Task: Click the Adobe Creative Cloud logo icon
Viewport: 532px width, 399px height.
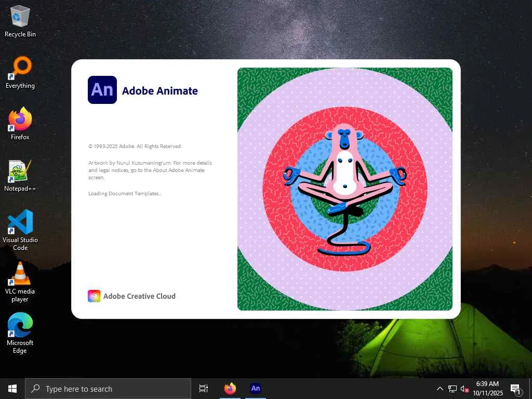Action: pyautogui.click(x=94, y=296)
